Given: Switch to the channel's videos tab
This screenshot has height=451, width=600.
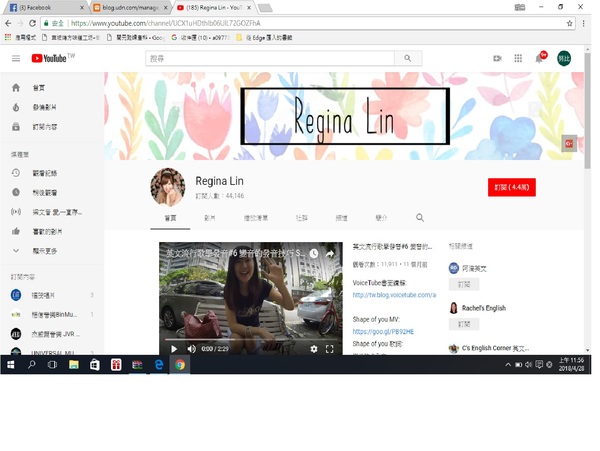Looking at the screenshot, I should pyautogui.click(x=210, y=217).
